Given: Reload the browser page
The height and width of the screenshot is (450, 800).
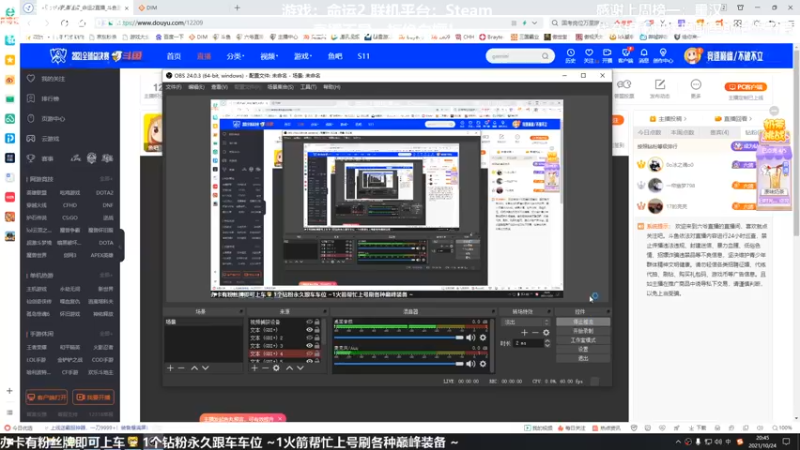Looking at the screenshot, I should (x=64, y=23).
